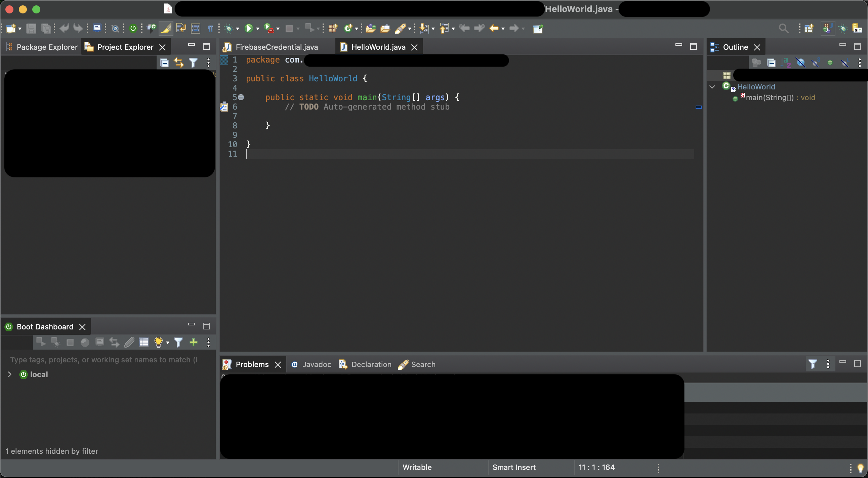Expand the local node in Boot Dashboard
Screen dimensions: 868x478
[10, 374]
